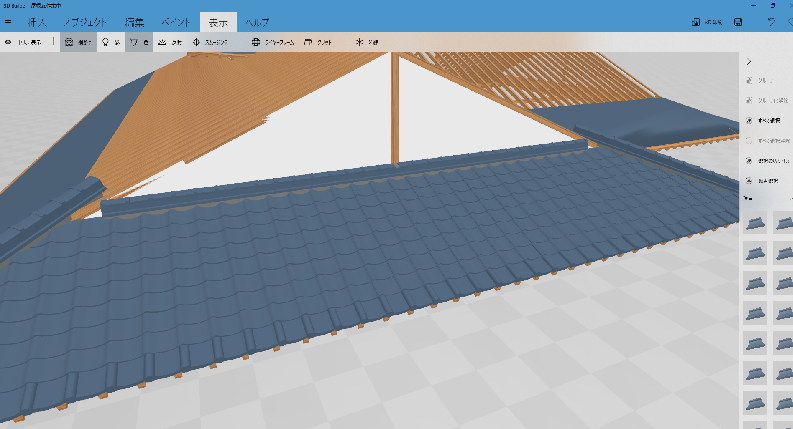The image size is (793, 429).
Task: Switch to the 編集 (Edit) tab
Action: coord(135,22)
